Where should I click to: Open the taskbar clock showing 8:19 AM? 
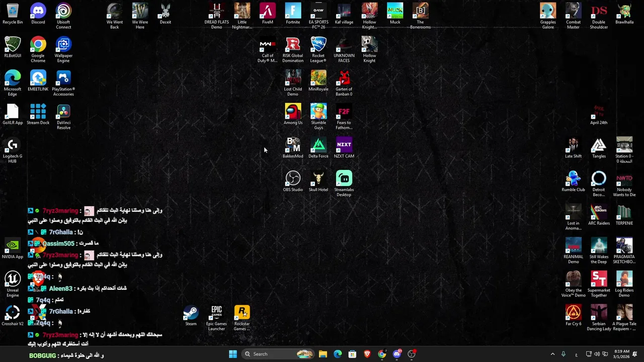pyautogui.click(x=621, y=354)
